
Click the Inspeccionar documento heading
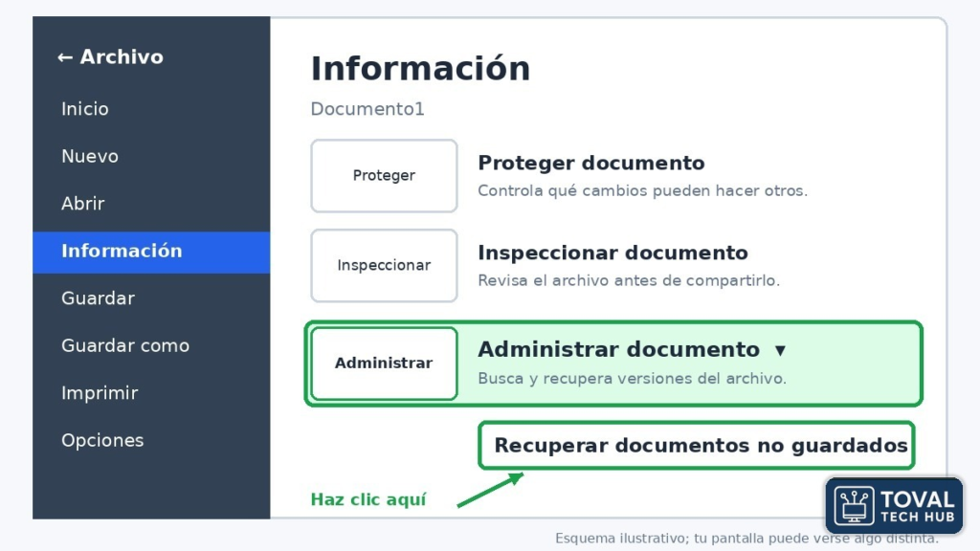pyautogui.click(x=612, y=253)
